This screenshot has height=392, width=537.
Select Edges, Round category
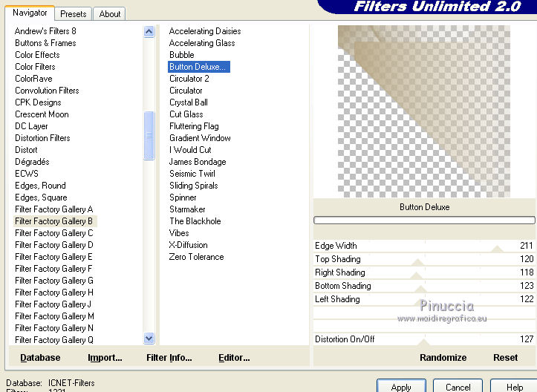pos(40,186)
